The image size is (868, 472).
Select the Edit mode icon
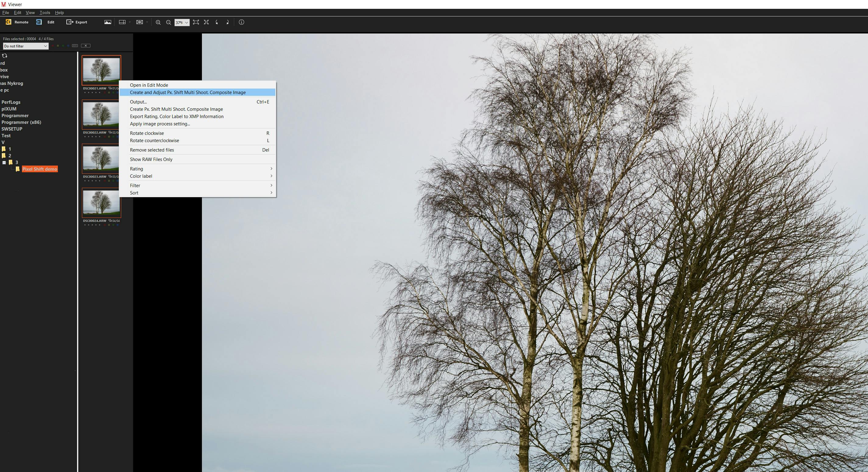click(x=40, y=22)
